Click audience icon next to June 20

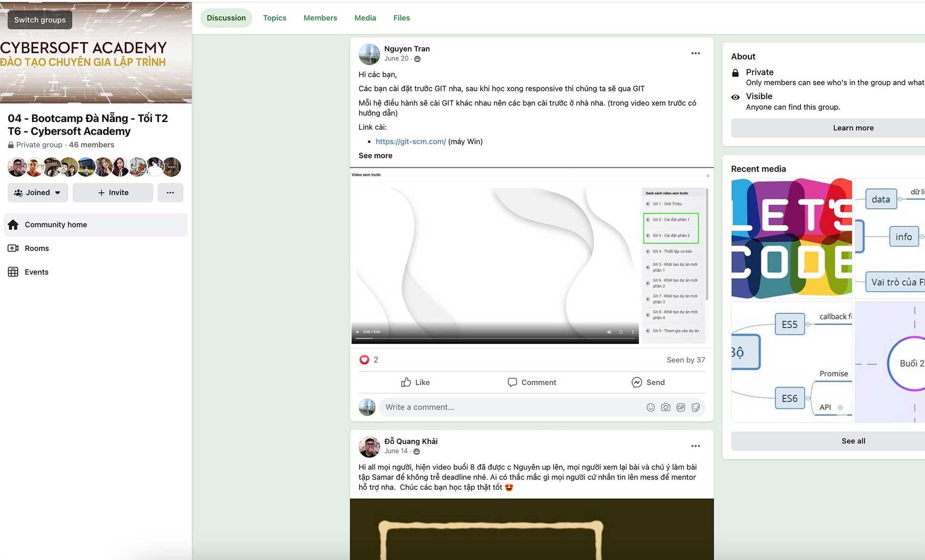[417, 59]
